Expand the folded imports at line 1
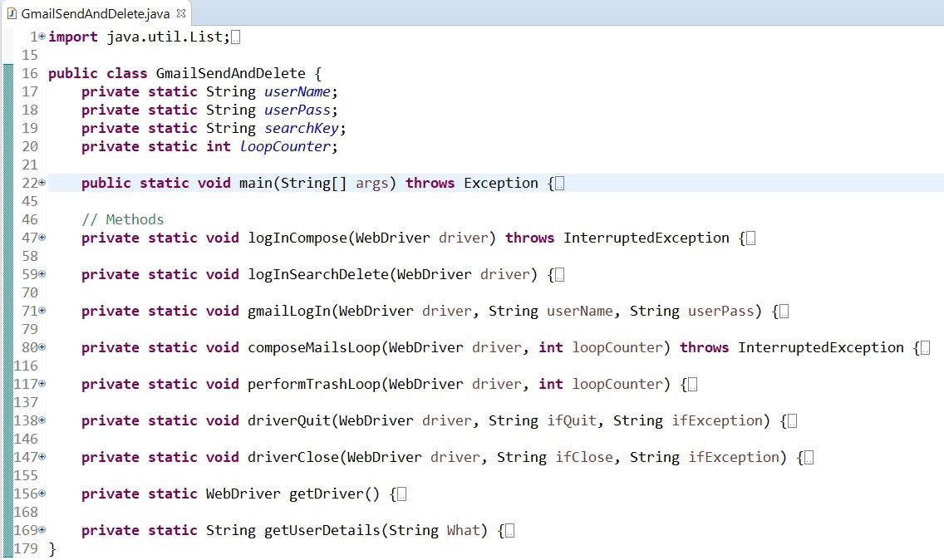This screenshot has width=944, height=560. 42,37
